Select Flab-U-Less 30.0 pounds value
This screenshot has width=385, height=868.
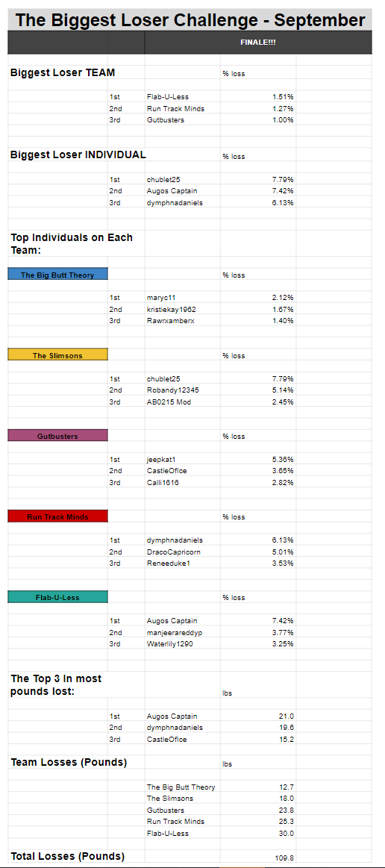tap(258, 833)
